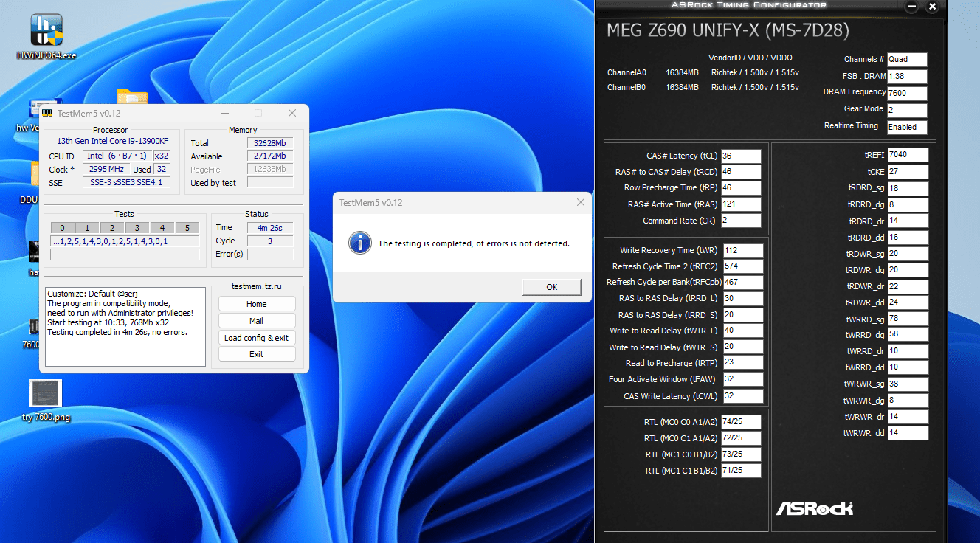980x543 pixels.
Task: Close the ASRock Timing Configurator window
Action: (x=933, y=7)
